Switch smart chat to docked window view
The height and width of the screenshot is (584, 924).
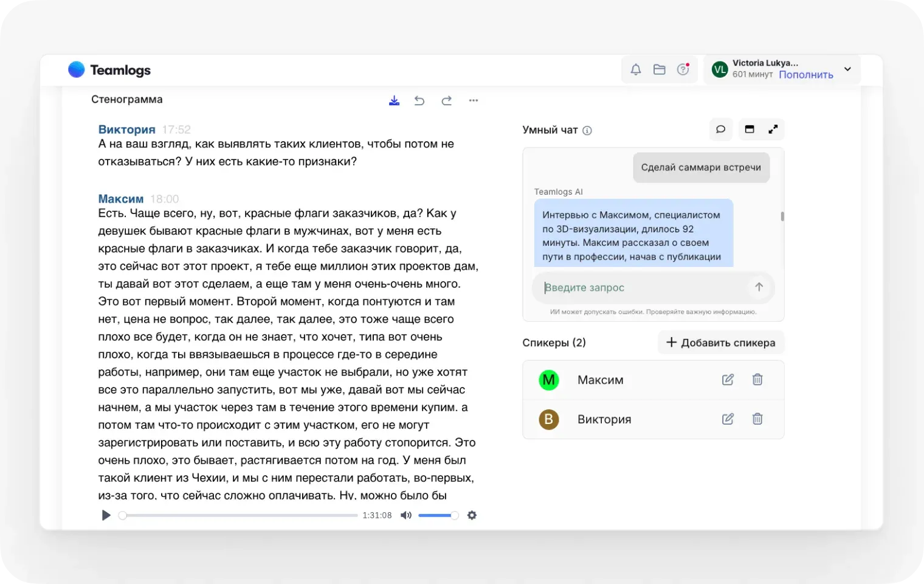pos(750,129)
